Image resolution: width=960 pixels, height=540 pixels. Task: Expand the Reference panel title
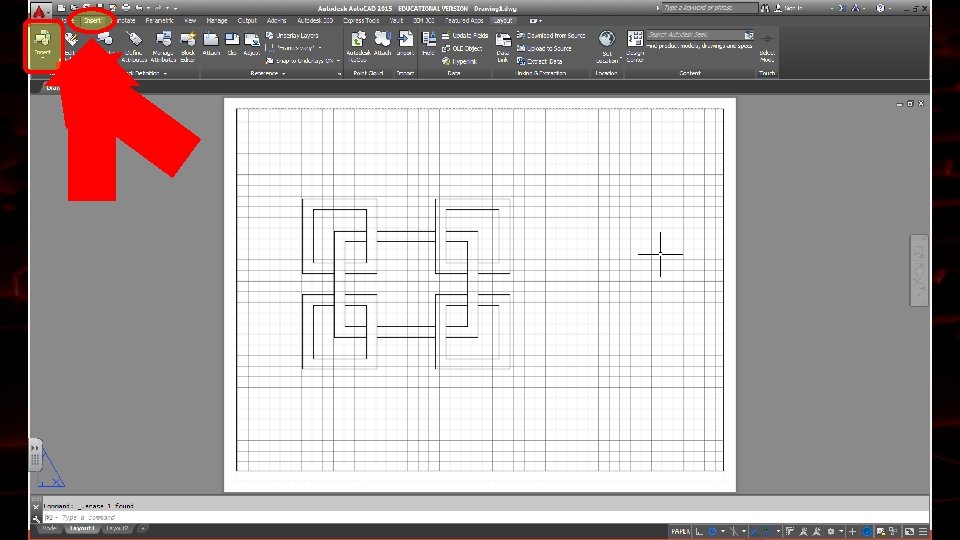pos(268,73)
